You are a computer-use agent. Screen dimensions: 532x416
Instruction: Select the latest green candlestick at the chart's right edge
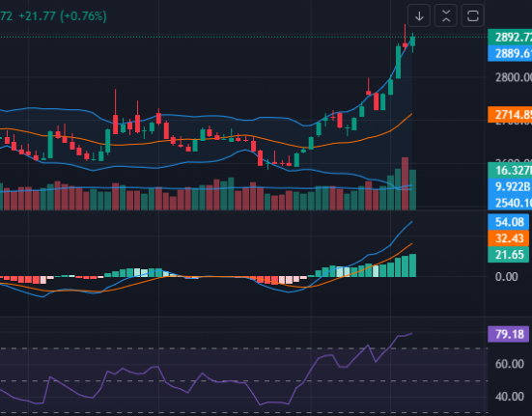click(x=412, y=42)
